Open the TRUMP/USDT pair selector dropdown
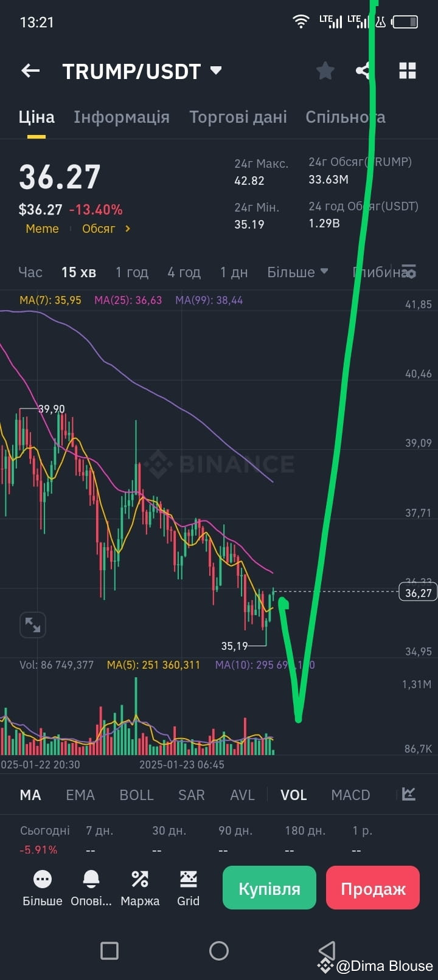 [x=215, y=71]
